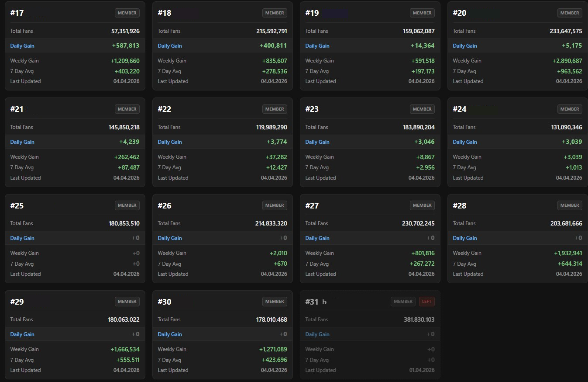The height and width of the screenshot is (382, 588).
Task: Select 7 day average +963,562
Action: 569,71
